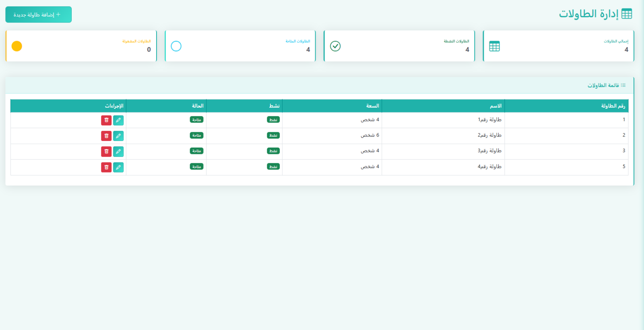Click the نشط badge for طاولة رقم4
The height and width of the screenshot is (330, 644).
pos(273,166)
